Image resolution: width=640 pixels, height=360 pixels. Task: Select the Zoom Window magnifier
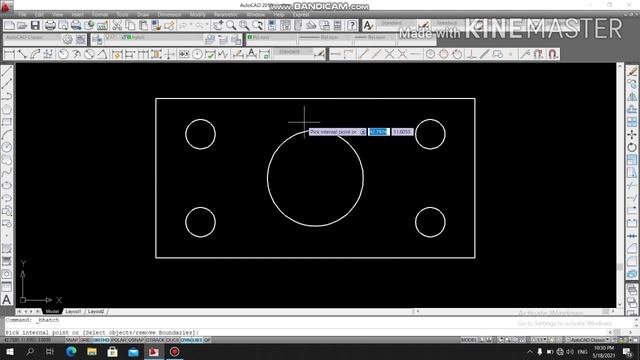tap(244, 26)
